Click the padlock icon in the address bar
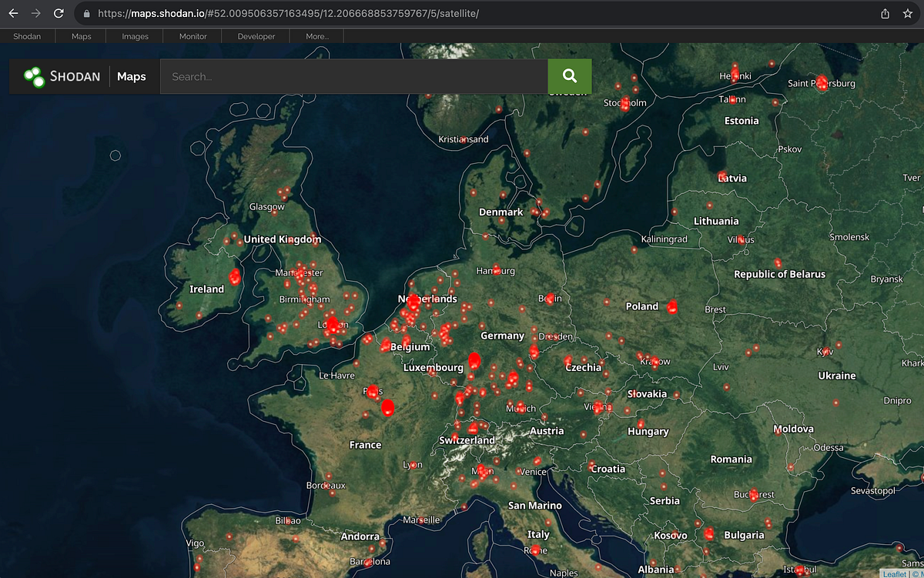 87,13
